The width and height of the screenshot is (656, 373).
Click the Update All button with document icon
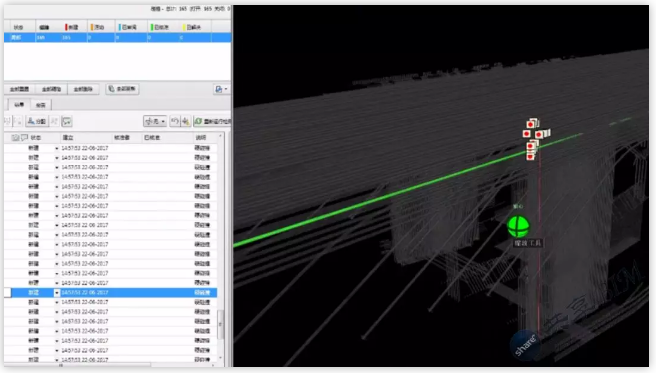coord(122,89)
